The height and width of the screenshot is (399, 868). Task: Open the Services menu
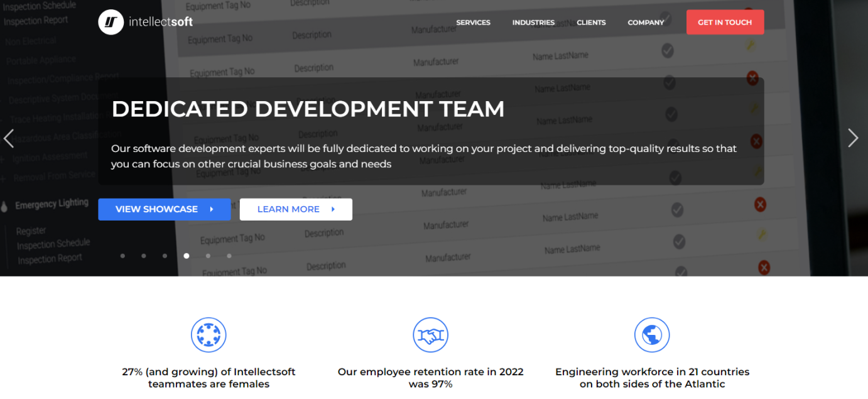pyautogui.click(x=473, y=23)
